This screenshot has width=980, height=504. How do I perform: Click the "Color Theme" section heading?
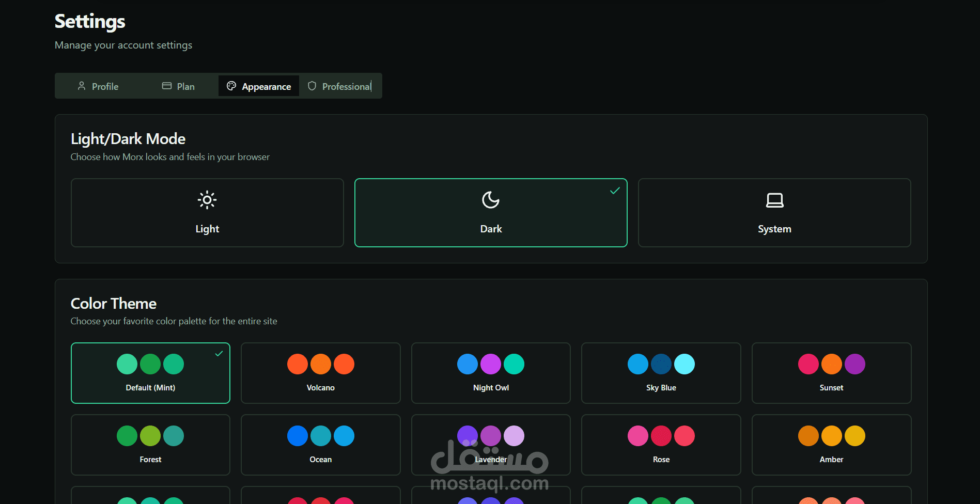click(x=114, y=304)
